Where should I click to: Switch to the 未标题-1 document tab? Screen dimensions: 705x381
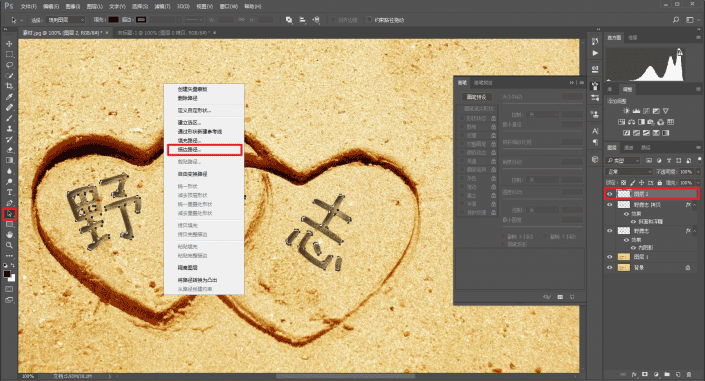[165, 33]
